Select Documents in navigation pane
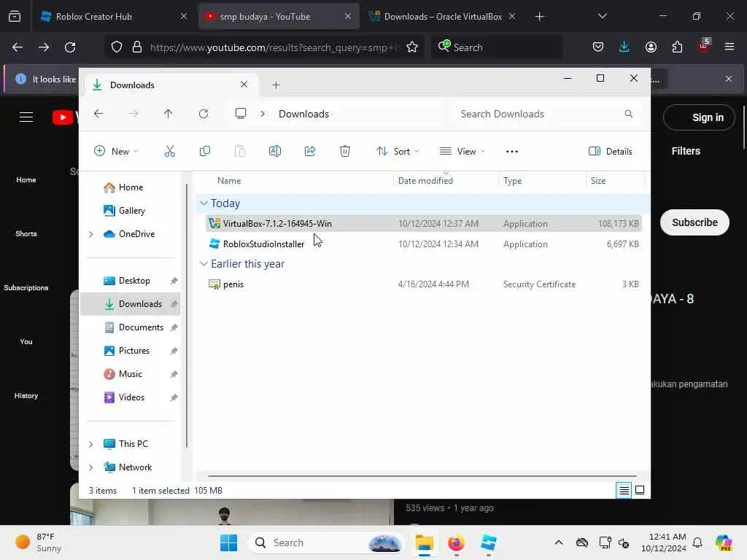Screen dimensions: 747x560 coord(141,327)
